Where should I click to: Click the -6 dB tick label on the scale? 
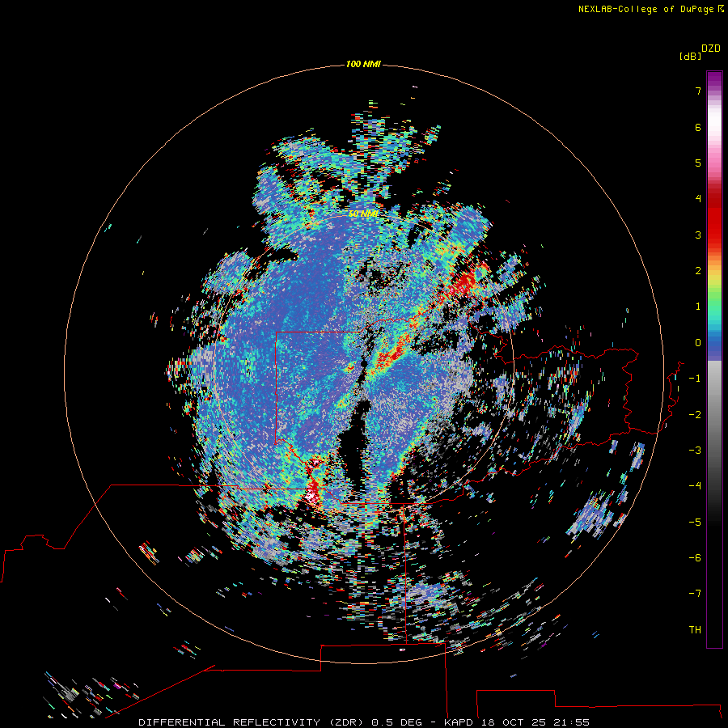coord(695,558)
